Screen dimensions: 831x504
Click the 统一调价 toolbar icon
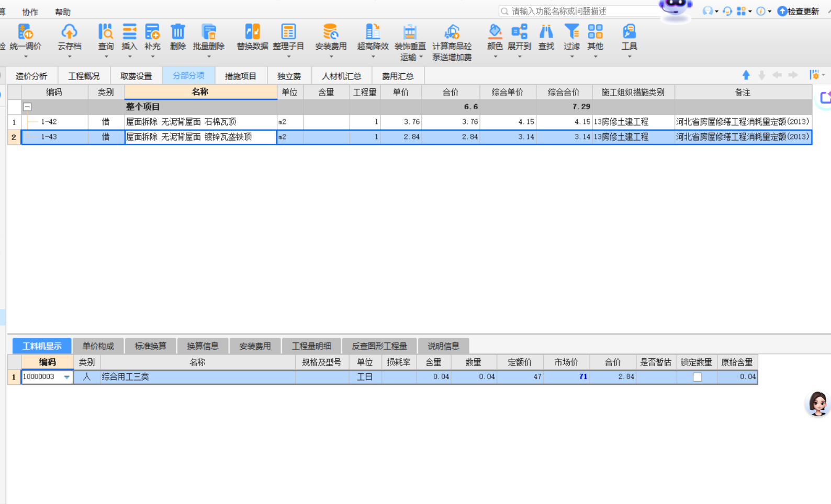25,32
